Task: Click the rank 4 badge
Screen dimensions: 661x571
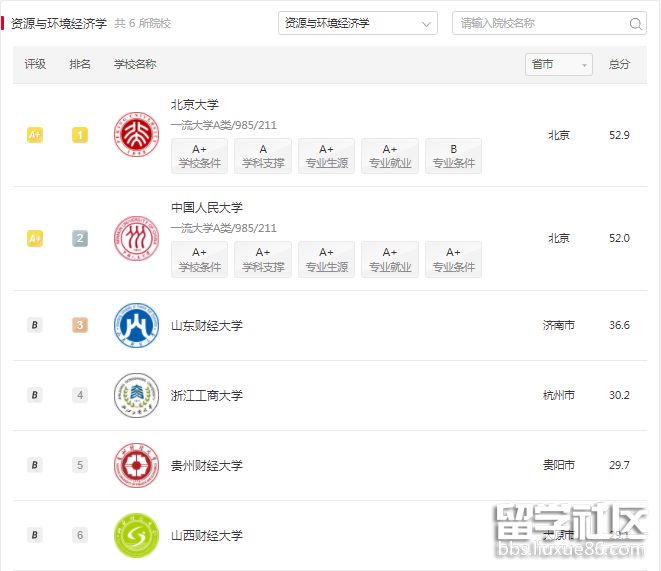Action: pyautogui.click(x=80, y=395)
